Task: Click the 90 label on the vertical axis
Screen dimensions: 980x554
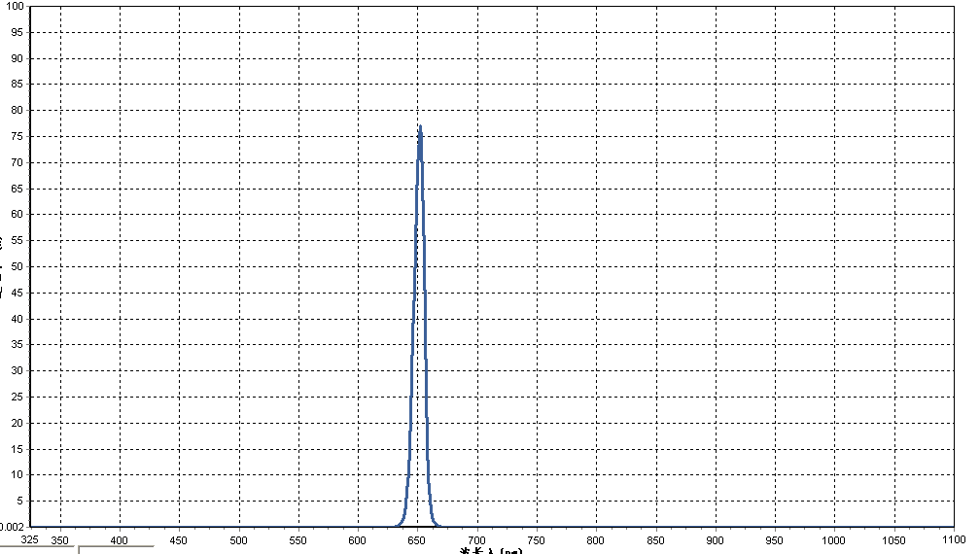Action: [x=17, y=58]
